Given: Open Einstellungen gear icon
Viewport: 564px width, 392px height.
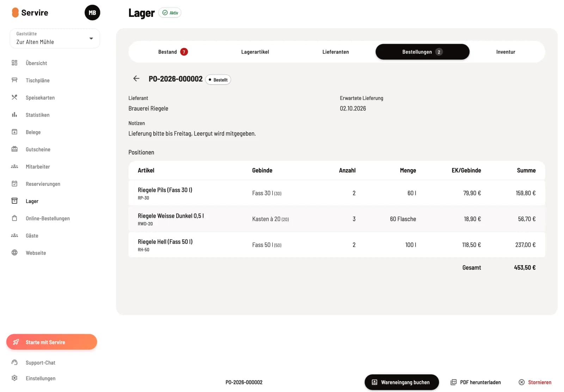Looking at the screenshot, I should pyautogui.click(x=14, y=378).
